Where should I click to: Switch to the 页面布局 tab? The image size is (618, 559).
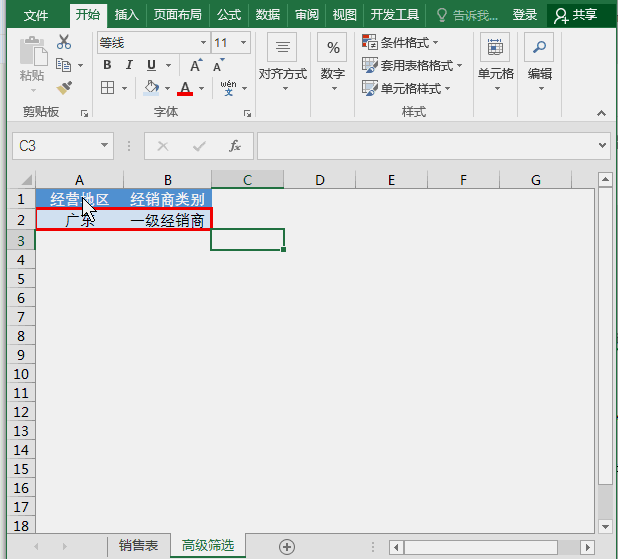click(x=177, y=15)
